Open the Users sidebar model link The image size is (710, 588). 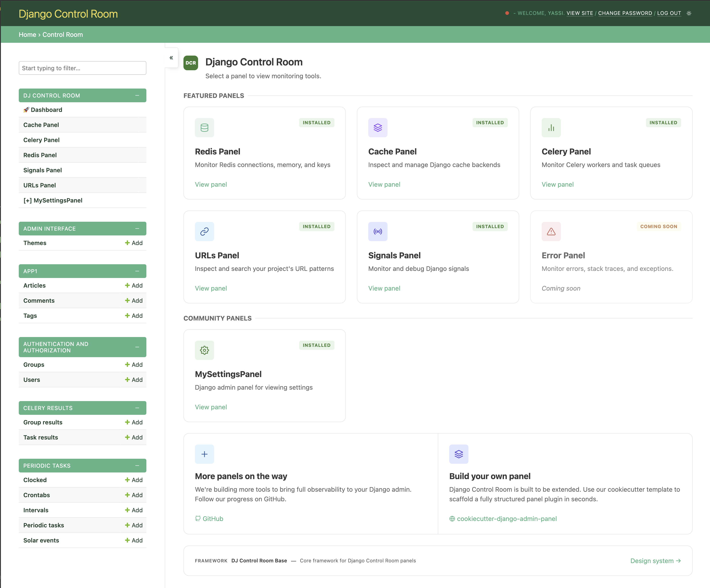tap(32, 380)
